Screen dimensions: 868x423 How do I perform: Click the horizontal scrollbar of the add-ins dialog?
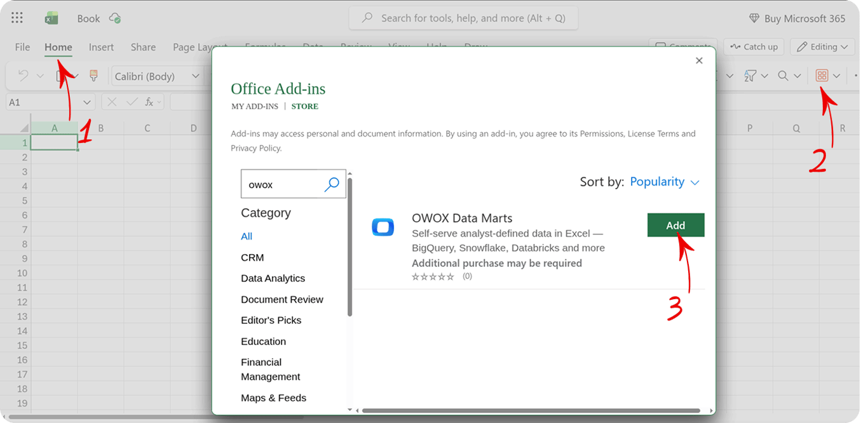(531, 411)
